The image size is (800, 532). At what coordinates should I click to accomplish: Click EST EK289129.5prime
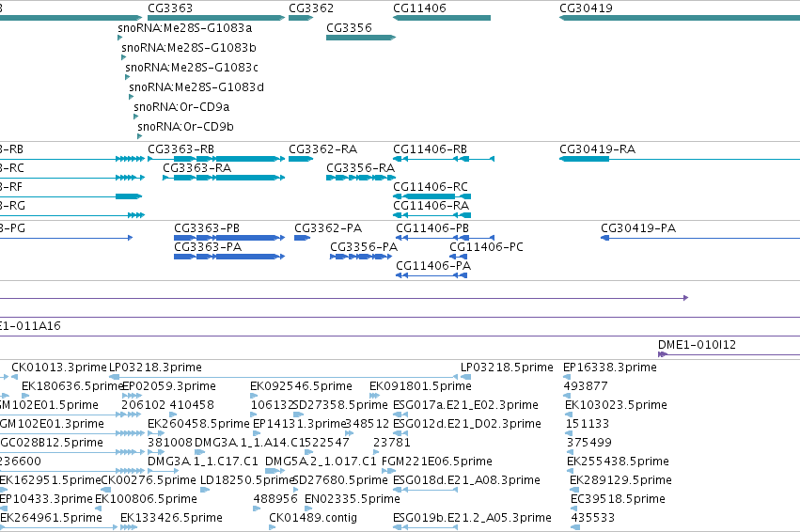click(x=620, y=480)
